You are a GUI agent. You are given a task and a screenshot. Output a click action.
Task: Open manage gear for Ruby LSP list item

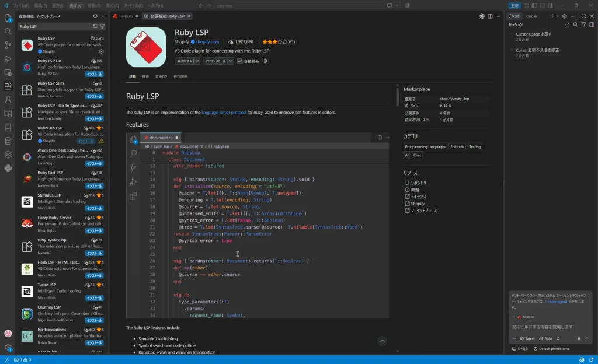[x=102, y=51]
